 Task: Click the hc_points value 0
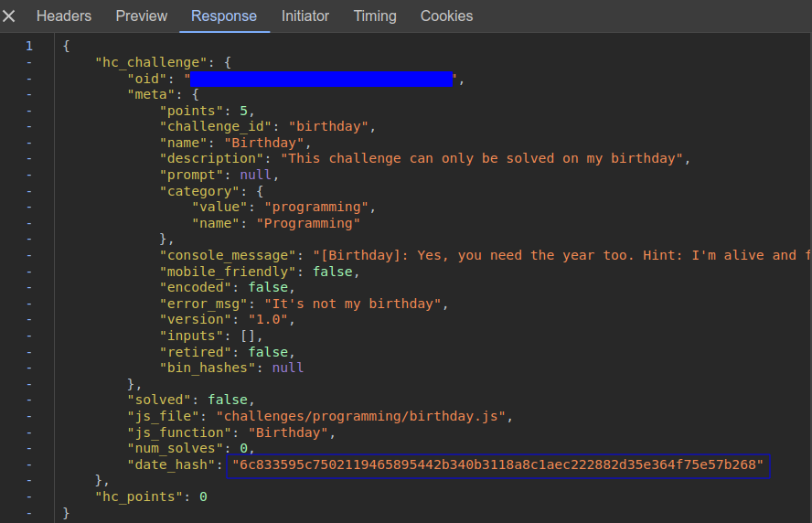pos(204,497)
